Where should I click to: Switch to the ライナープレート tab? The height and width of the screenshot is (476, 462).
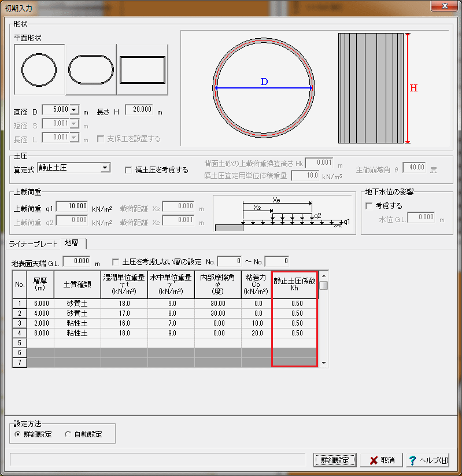pos(33,243)
